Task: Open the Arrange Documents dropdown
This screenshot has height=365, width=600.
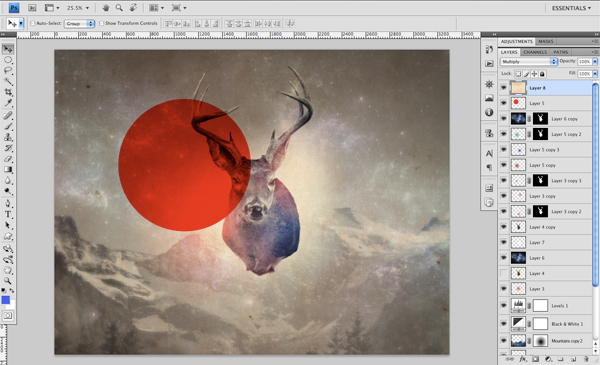Action: 156,8
